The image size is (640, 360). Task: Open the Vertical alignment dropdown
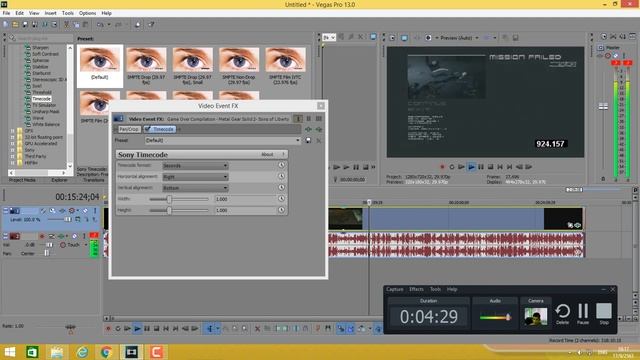pos(195,188)
